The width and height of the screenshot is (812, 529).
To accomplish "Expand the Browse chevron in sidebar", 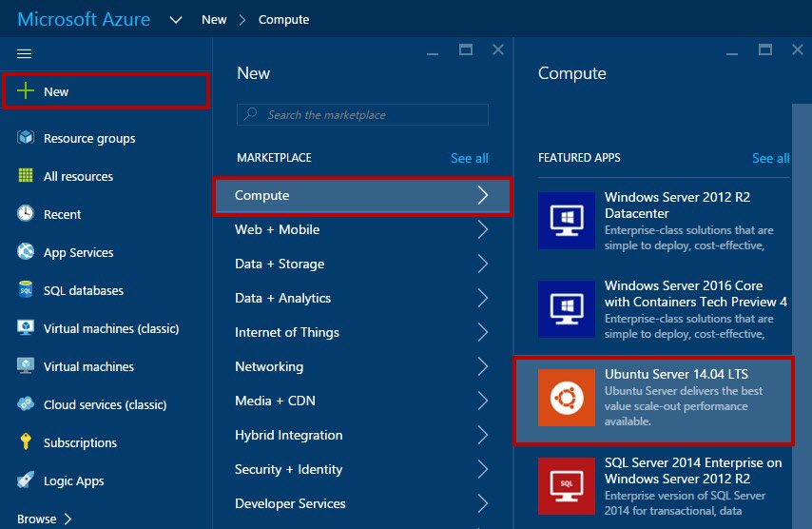I will point(68,519).
